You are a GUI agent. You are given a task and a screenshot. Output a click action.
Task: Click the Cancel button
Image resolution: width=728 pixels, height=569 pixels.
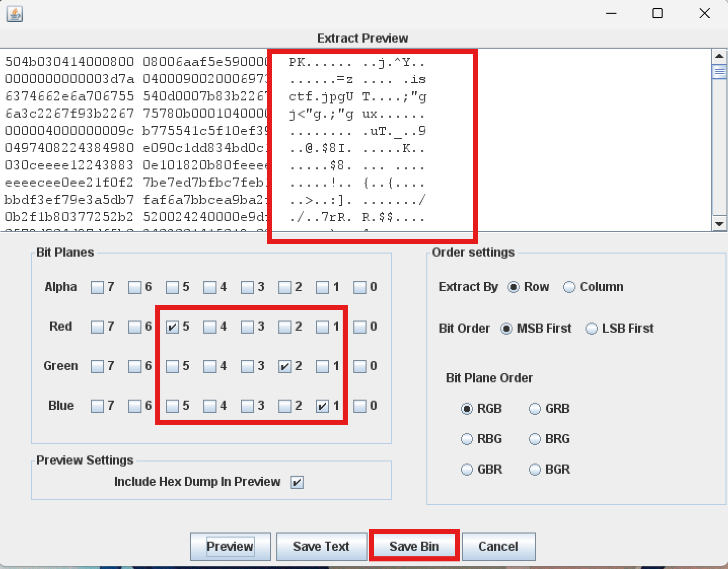[x=498, y=546]
